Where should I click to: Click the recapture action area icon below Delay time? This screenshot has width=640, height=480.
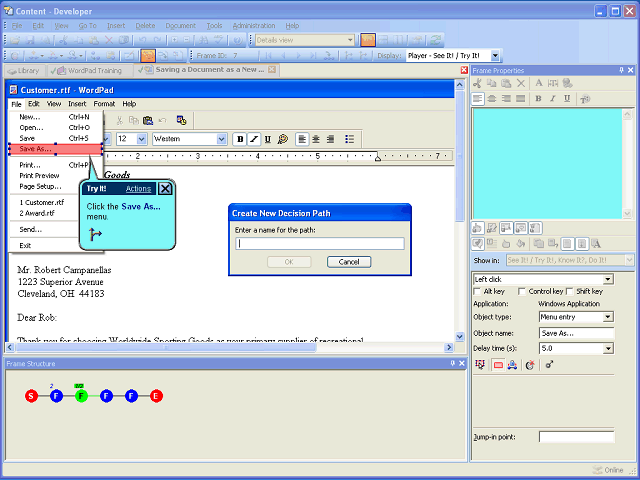[480, 365]
